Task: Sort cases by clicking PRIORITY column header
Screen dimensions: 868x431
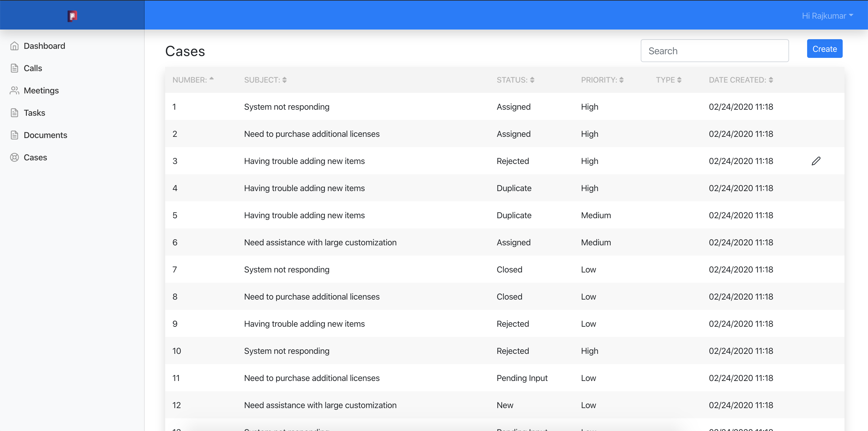Action: coord(602,80)
